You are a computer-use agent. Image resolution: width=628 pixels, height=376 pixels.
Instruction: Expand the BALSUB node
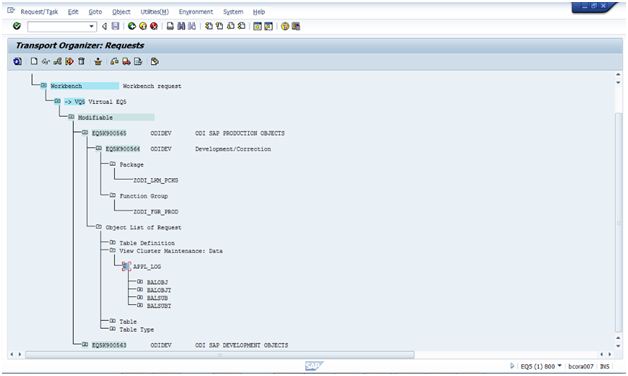(140, 298)
